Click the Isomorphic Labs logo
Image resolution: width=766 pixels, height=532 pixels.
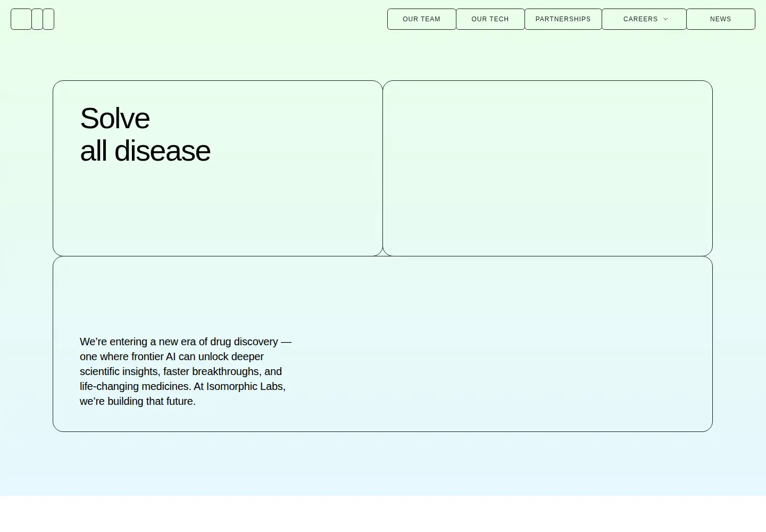(x=32, y=19)
